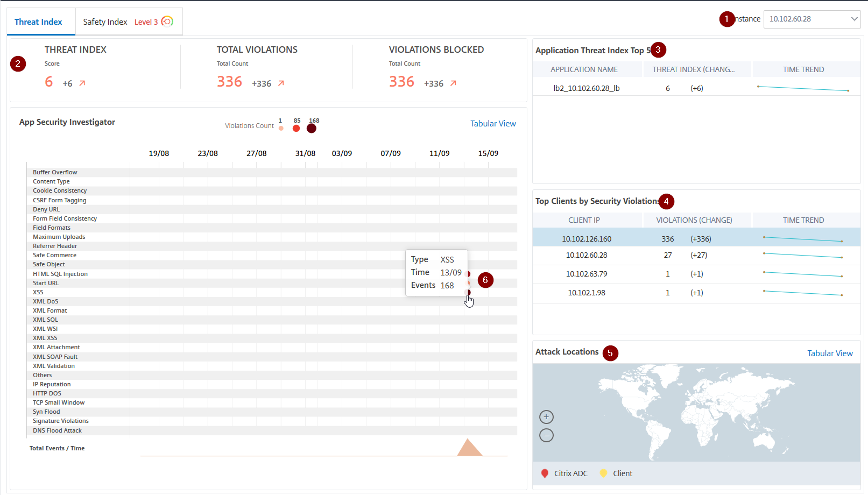
Task: Click the yellow Client legend marker
Action: pyautogui.click(x=603, y=473)
